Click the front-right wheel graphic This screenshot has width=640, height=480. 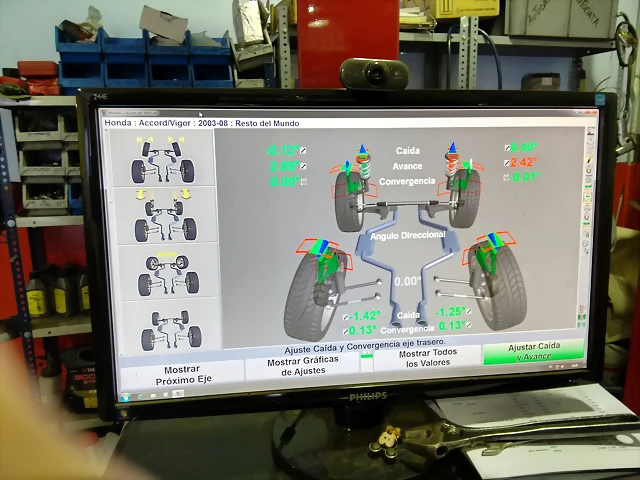click(x=465, y=198)
